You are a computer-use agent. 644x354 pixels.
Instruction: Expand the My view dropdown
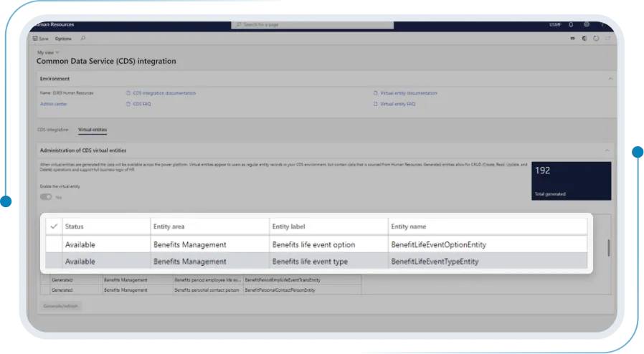pyautogui.click(x=49, y=52)
